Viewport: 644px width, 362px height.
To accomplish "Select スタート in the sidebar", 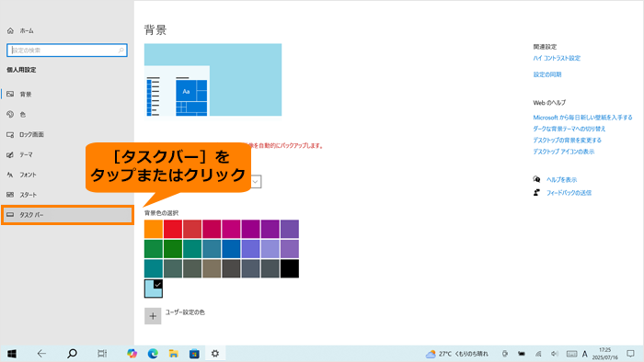I will pyautogui.click(x=29, y=195).
